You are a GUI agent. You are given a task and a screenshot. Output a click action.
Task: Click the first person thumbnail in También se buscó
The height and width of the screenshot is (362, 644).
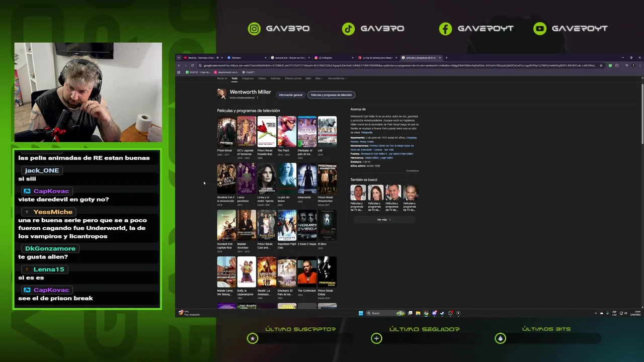tap(358, 192)
